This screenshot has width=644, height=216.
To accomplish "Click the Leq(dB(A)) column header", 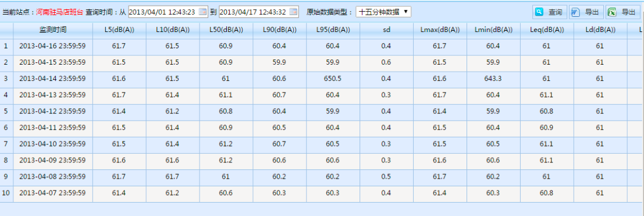I will point(547,30).
